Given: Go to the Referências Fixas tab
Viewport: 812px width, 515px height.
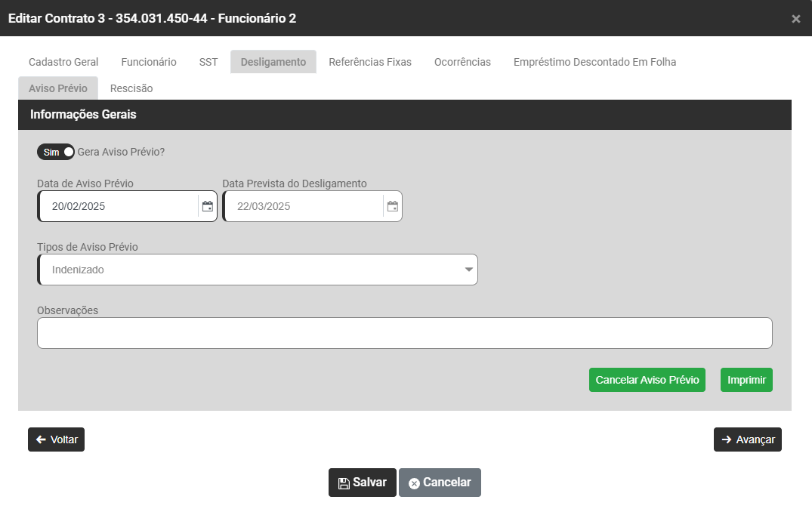Looking at the screenshot, I should (370, 62).
